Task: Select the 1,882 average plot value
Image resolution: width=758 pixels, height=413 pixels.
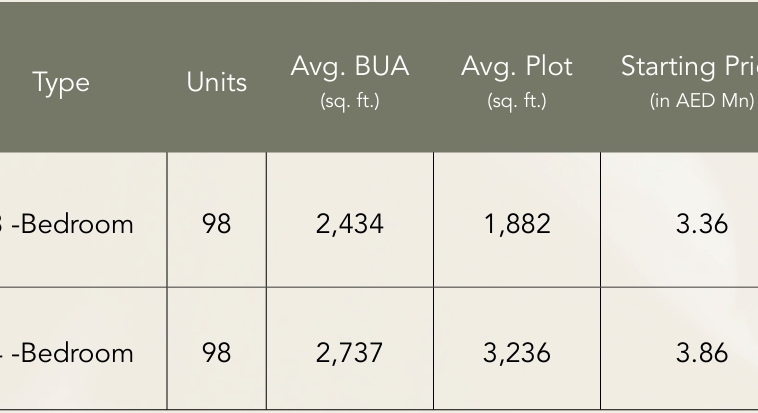Action: [x=516, y=224]
